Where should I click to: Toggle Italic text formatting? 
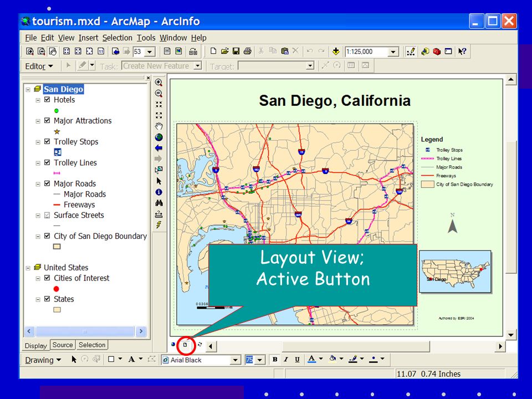pos(286,360)
